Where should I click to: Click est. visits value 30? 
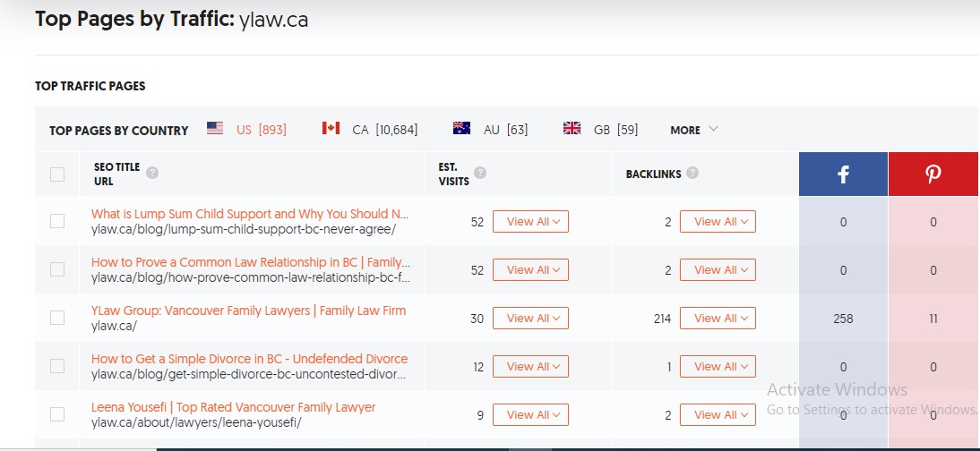tap(477, 319)
